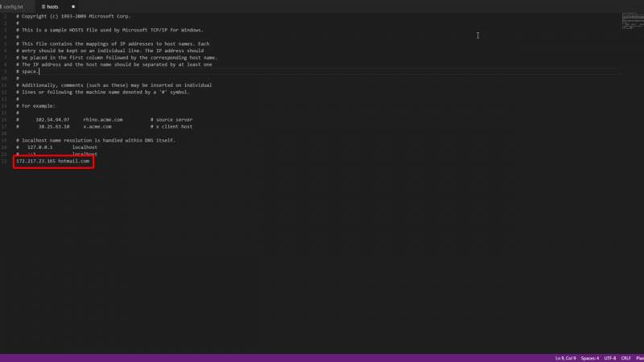Click the unsaved dot on hosts tab
644x362 pixels.
click(73, 6)
